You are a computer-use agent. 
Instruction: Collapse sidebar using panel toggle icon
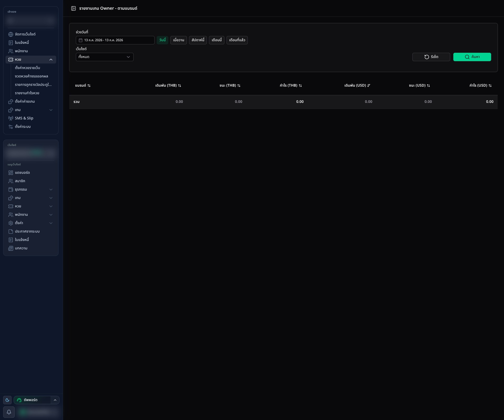73,8
